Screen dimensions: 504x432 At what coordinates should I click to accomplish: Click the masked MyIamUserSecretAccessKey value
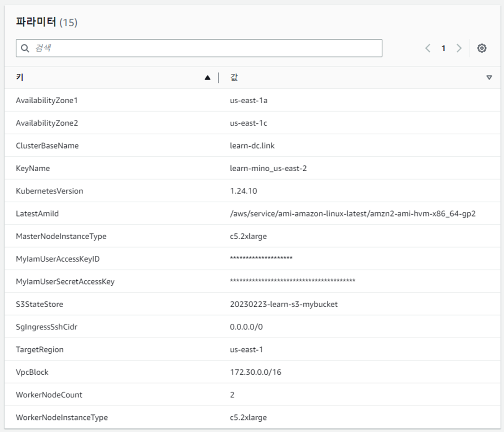(x=292, y=281)
